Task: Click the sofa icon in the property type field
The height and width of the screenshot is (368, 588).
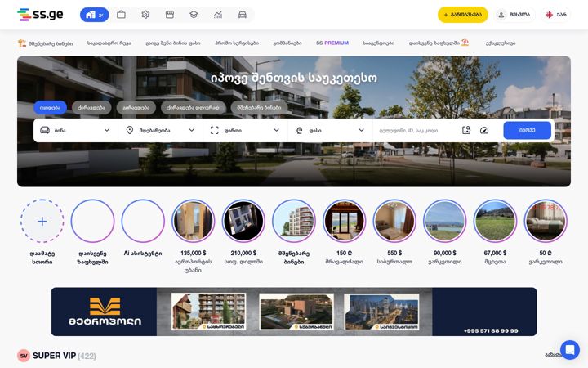Action: (45, 130)
